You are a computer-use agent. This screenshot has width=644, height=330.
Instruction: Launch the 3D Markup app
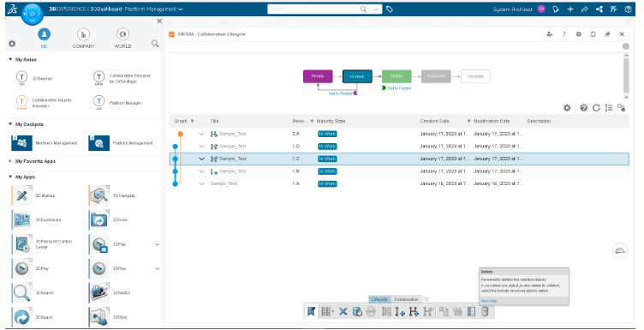click(21, 195)
